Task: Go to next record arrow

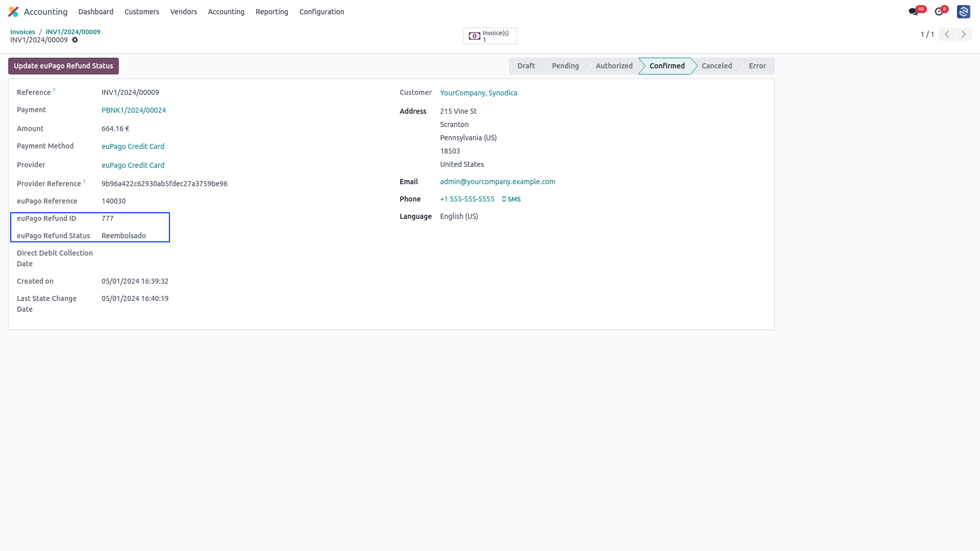Action: click(964, 34)
